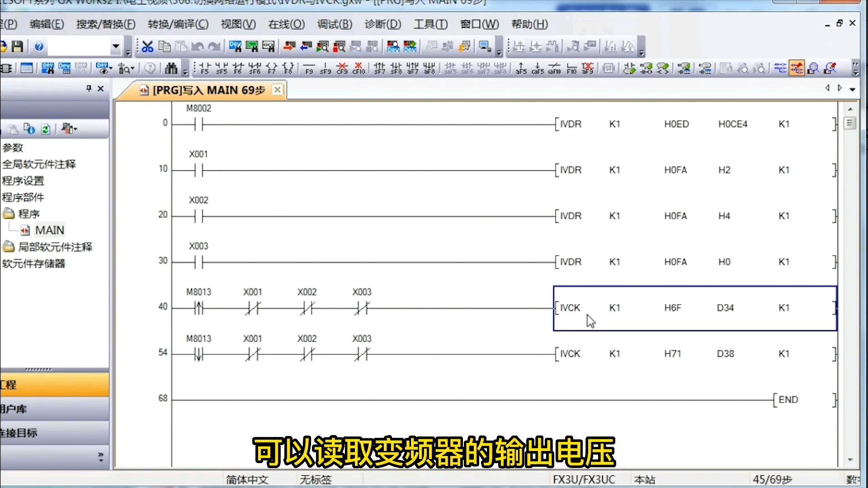Insert coil using the F7 icon
The height and width of the screenshot is (488, 868).
(272, 68)
